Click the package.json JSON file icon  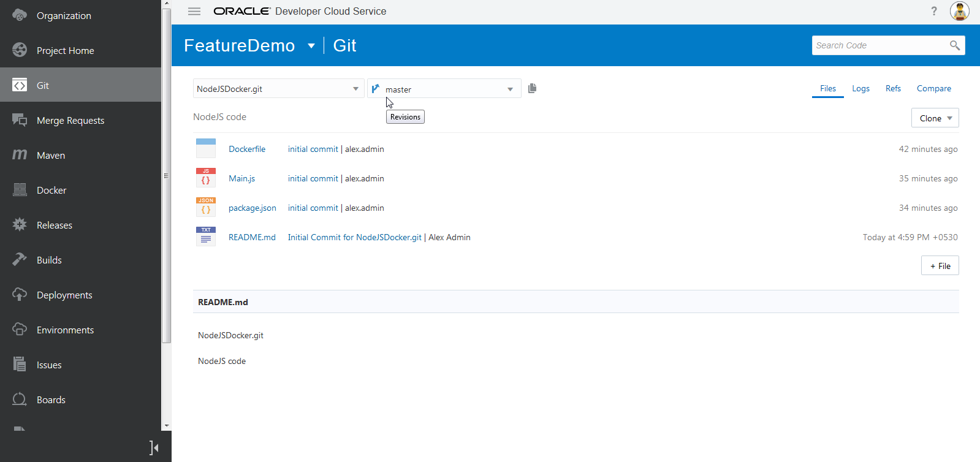click(206, 207)
